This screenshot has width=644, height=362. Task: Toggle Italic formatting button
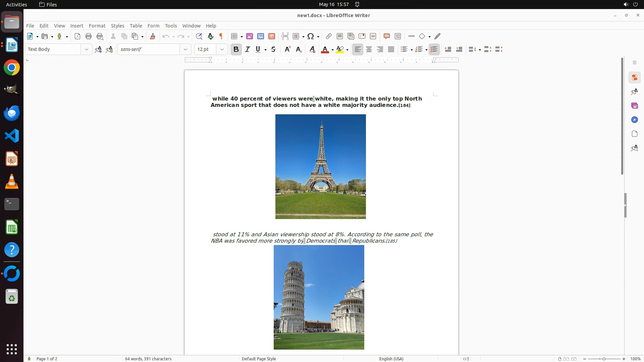pos(248,50)
